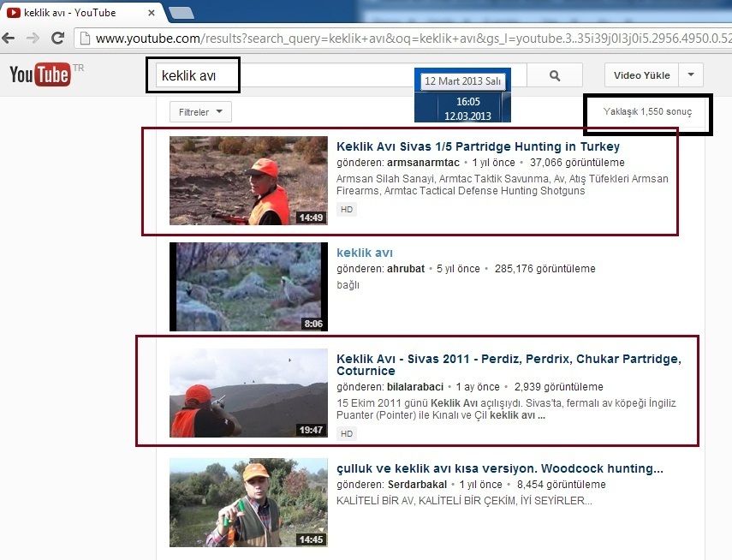The image size is (732, 560).
Task: Click the Video Yükle button
Action: point(641,75)
